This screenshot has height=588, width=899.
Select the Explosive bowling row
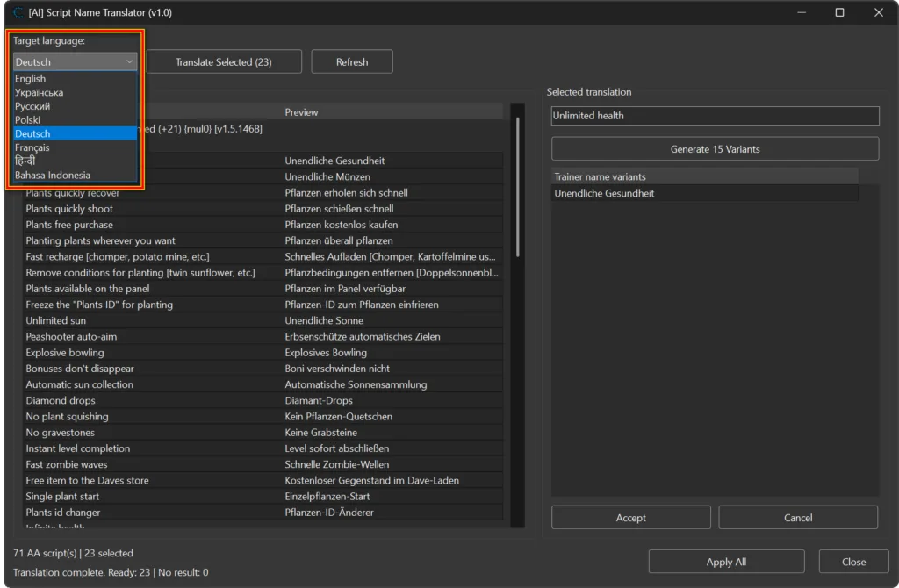coord(263,353)
